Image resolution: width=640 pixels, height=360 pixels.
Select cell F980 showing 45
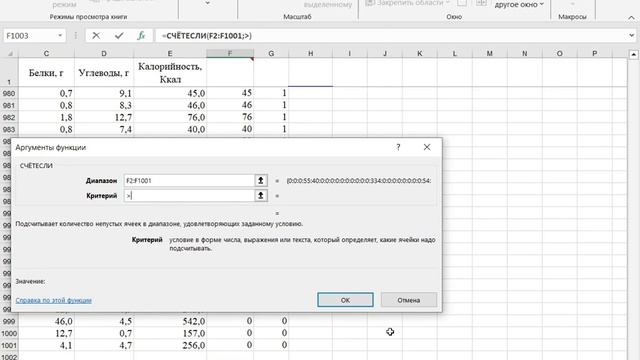[x=230, y=93]
